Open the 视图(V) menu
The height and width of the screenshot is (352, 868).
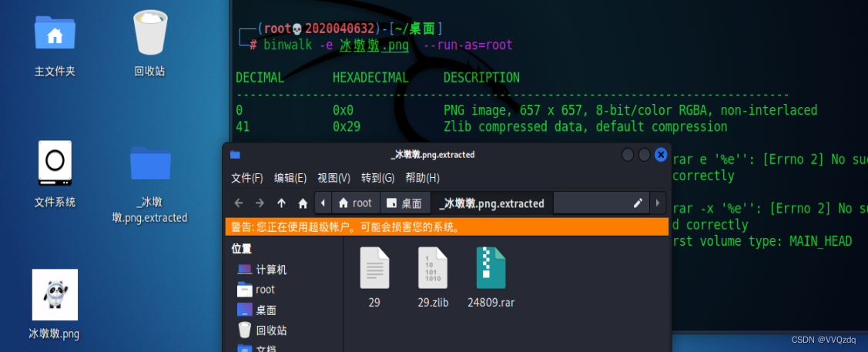coord(333,178)
